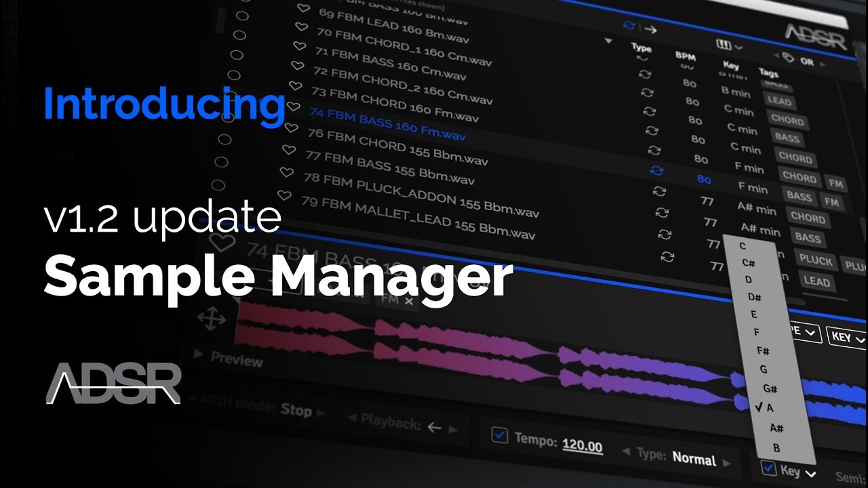Select D# in key menu
Image resolution: width=868 pixels, height=488 pixels.
click(x=755, y=297)
